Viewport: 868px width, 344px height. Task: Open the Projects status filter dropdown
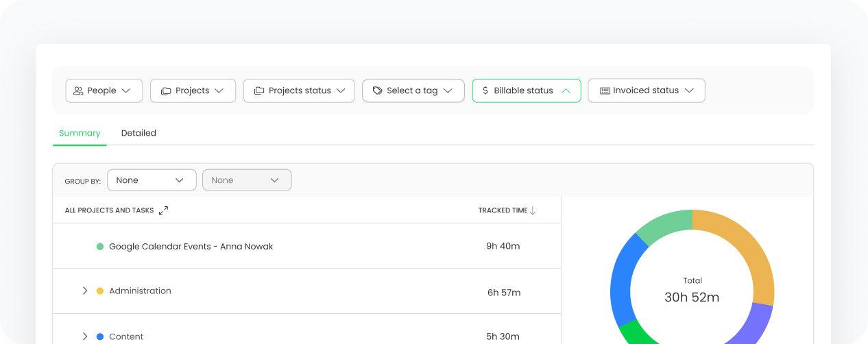(x=299, y=90)
